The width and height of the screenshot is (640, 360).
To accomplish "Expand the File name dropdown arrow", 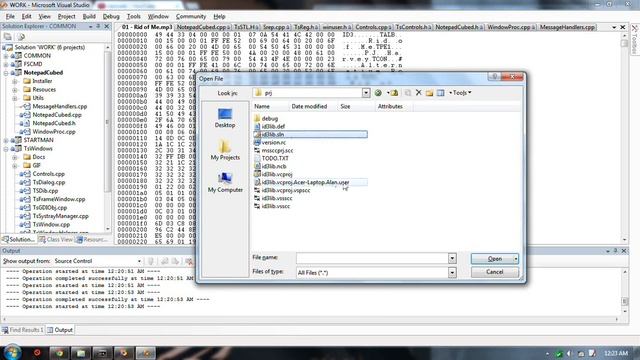I will [452, 258].
